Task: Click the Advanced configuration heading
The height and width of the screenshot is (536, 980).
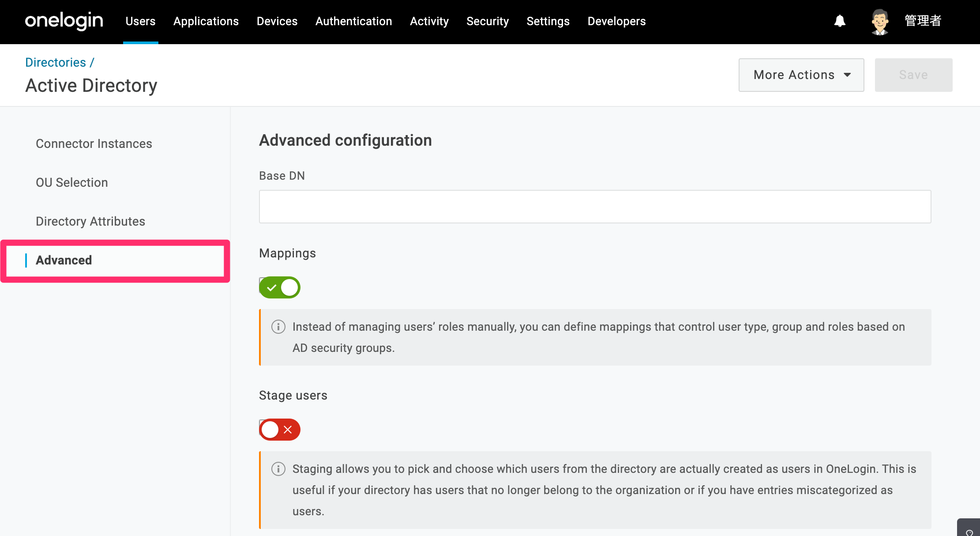Action: (x=345, y=140)
